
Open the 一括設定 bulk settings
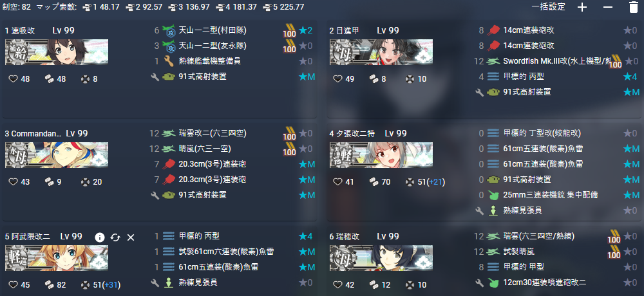(548, 7)
